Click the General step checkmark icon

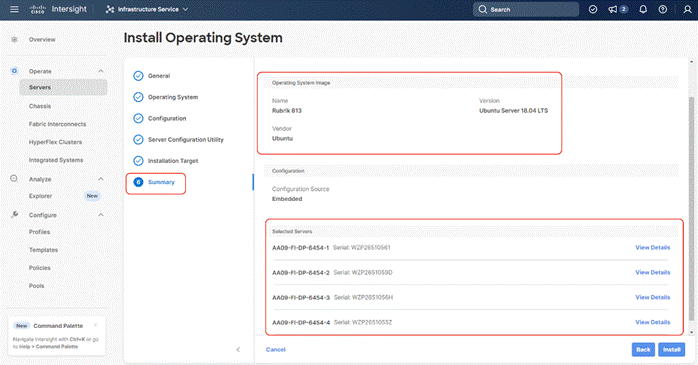coord(138,76)
